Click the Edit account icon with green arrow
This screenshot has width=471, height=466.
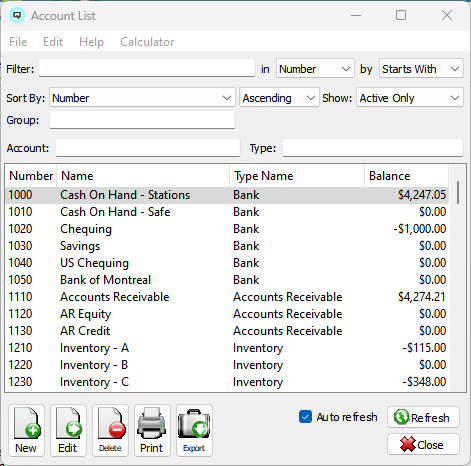pos(68,430)
